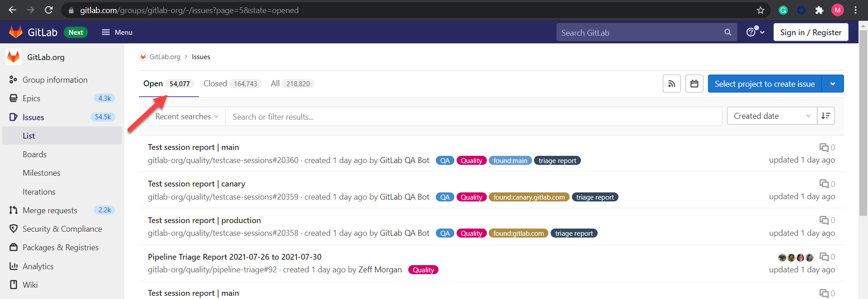
Task: Click GitLab QA Bot author on #20360
Action: coord(405,160)
